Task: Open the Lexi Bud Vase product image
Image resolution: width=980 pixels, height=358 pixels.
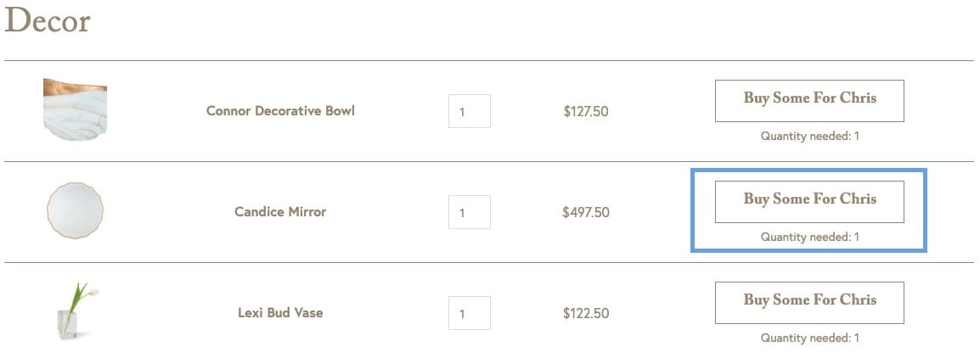Action: click(75, 310)
